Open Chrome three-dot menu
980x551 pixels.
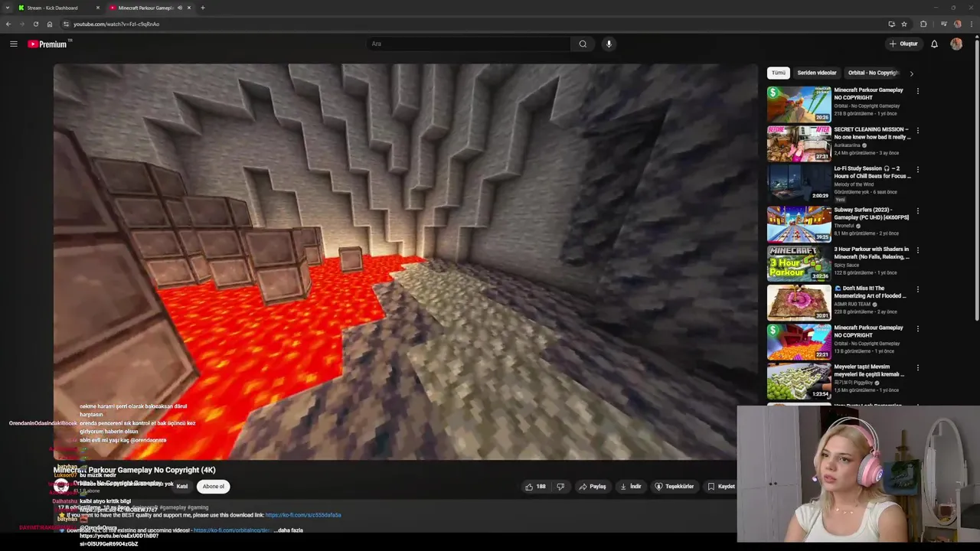coord(970,24)
